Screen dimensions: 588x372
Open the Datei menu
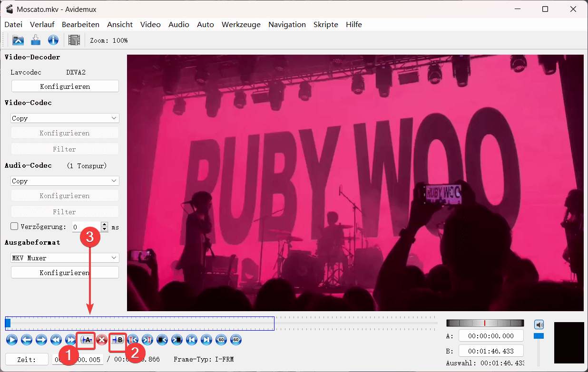coord(13,24)
